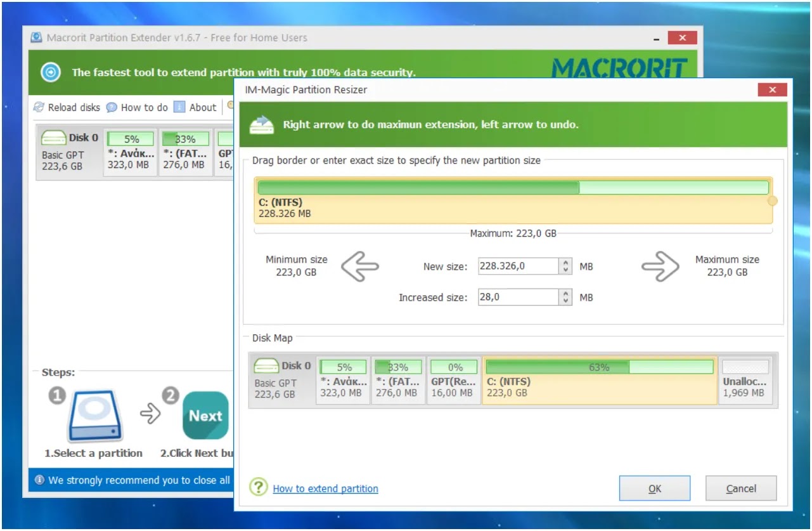
Task: Click About in Macrorit toolbar
Action: [x=195, y=107]
